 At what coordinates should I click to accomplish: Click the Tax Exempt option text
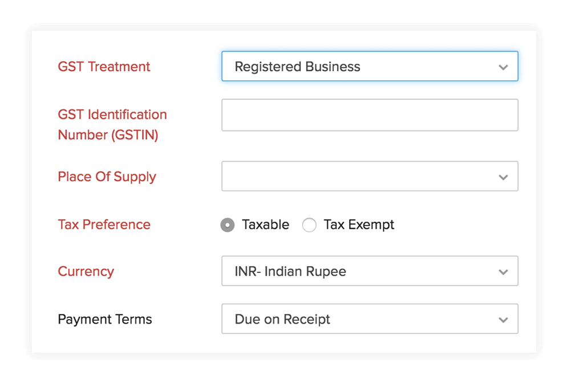(x=359, y=224)
